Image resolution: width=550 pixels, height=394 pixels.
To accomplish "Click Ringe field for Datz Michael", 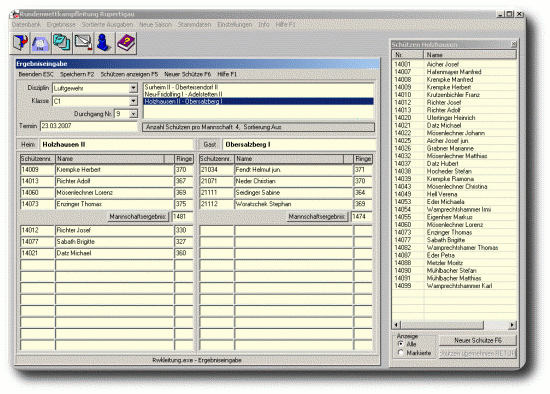I will point(183,253).
